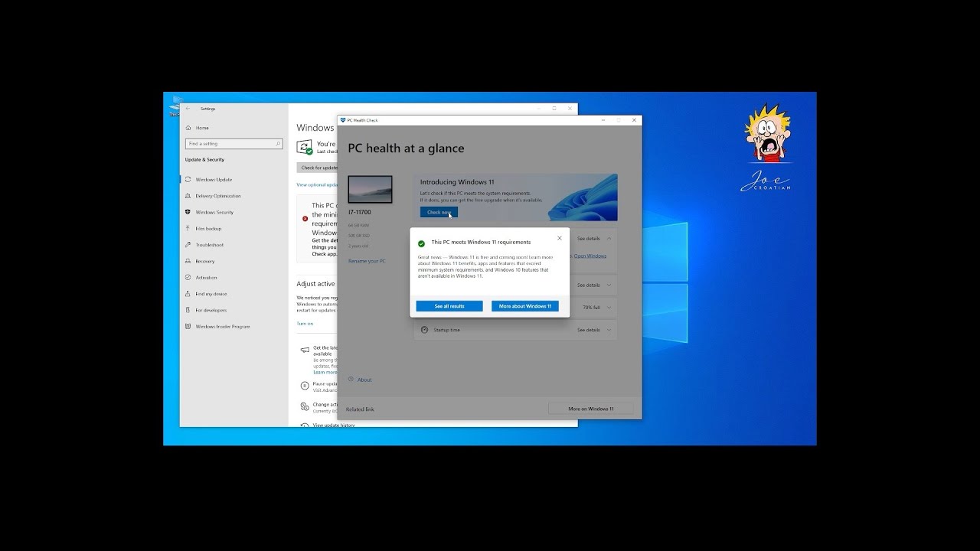Click the Activation checkmark icon
Image resolution: width=980 pixels, height=551 pixels.
[x=188, y=278]
